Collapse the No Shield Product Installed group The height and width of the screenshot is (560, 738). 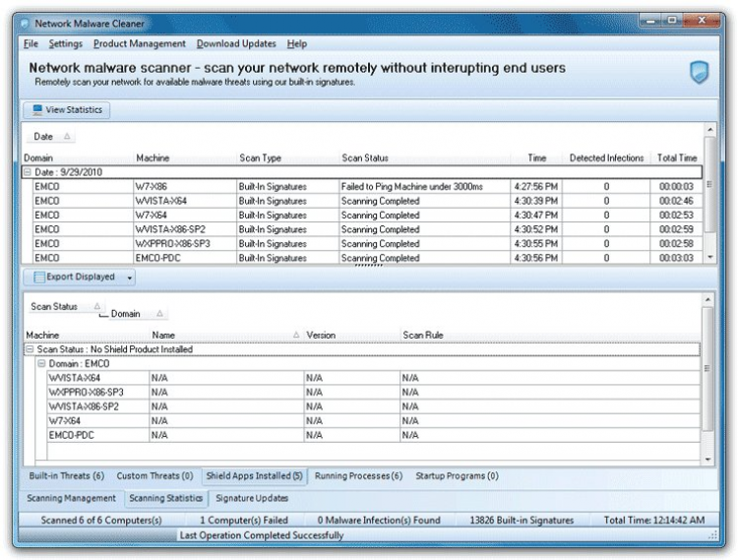pyautogui.click(x=29, y=349)
